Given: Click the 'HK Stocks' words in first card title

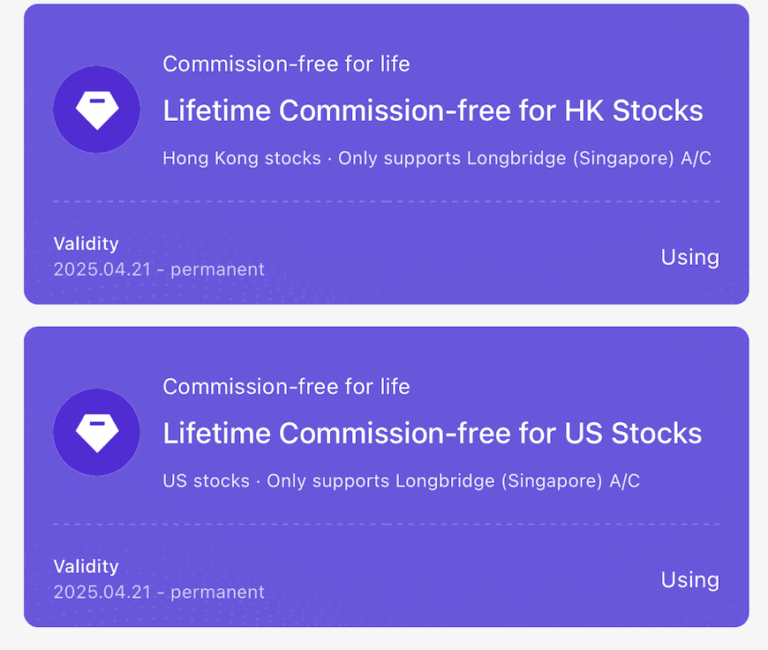Looking at the screenshot, I should tap(634, 110).
